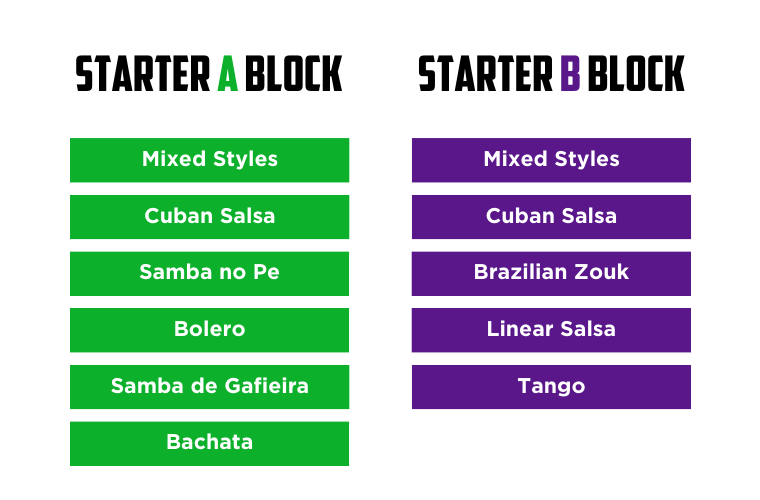Click the purple Mixed Styles button
Image resolution: width=760 pixels, height=500 pixels.
(x=551, y=160)
